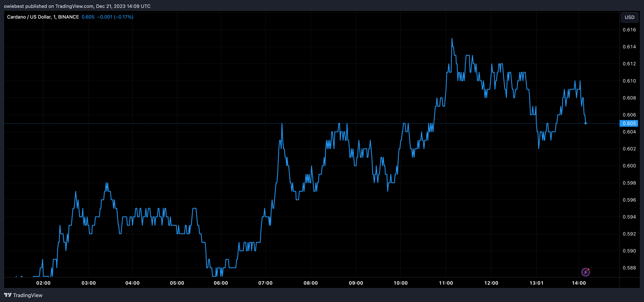
Task: Click the 11:00 time axis label
Action: [x=446, y=283]
